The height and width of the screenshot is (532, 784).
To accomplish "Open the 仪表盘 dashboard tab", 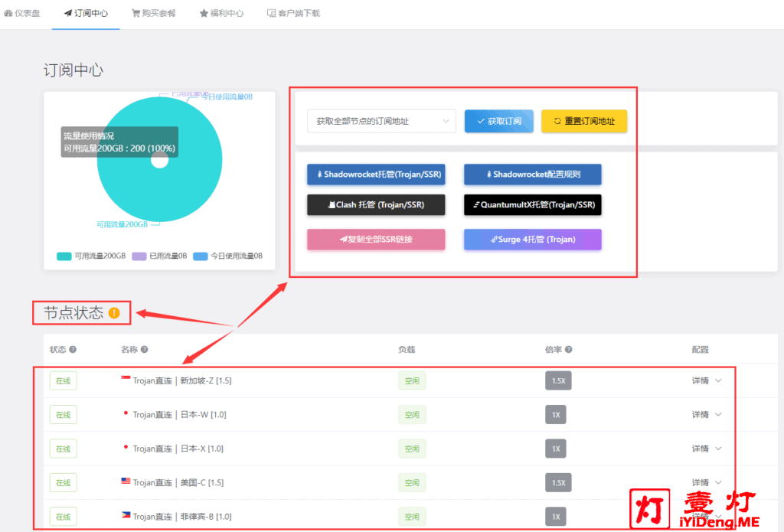I will click(22, 13).
